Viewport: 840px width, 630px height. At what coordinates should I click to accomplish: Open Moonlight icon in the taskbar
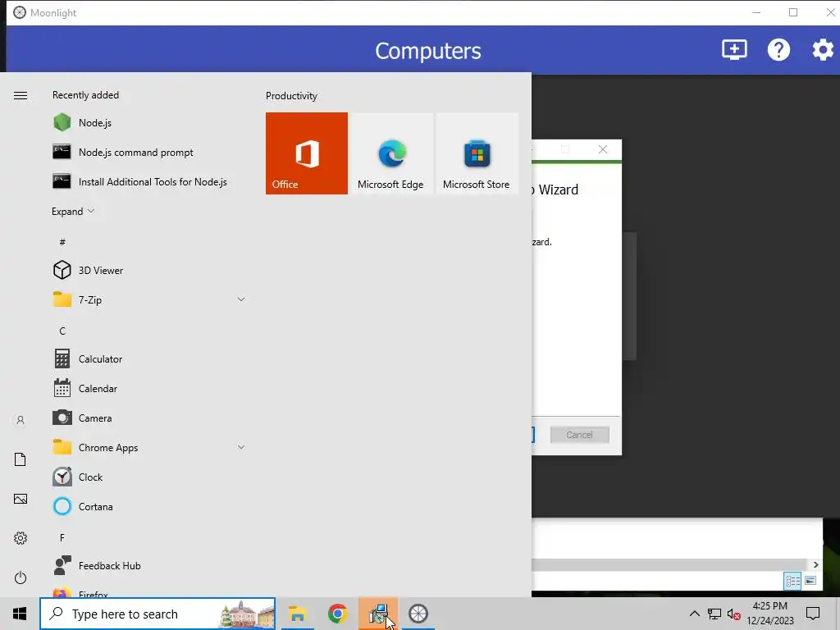coord(418,614)
